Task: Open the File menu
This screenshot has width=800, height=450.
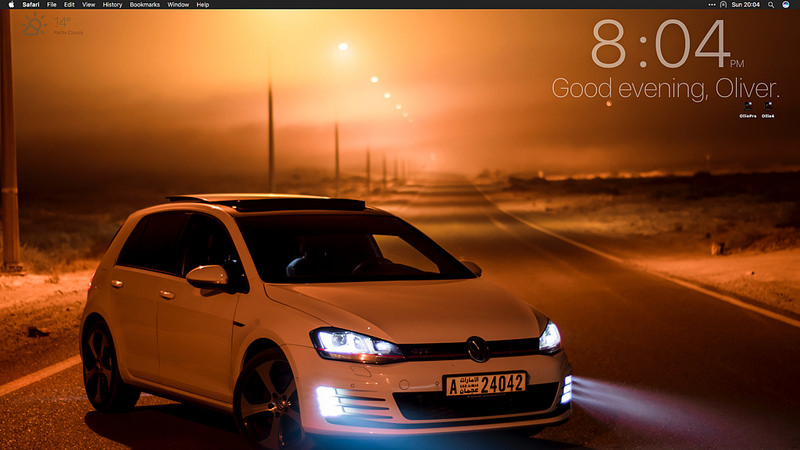Action: pyautogui.click(x=52, y=5)
